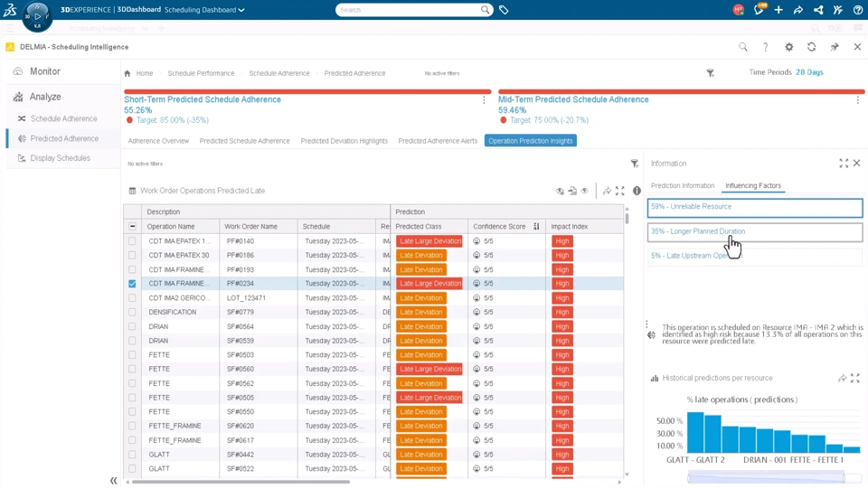Open the three-dot menu beside the explanation text
This screenshot has width=868, height=488.
point(646,324)
